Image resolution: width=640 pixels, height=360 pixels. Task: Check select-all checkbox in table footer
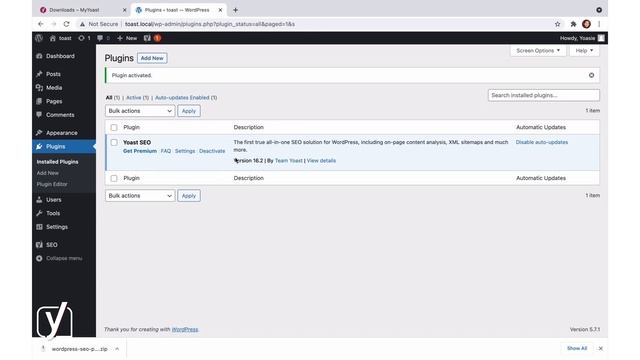114,178
